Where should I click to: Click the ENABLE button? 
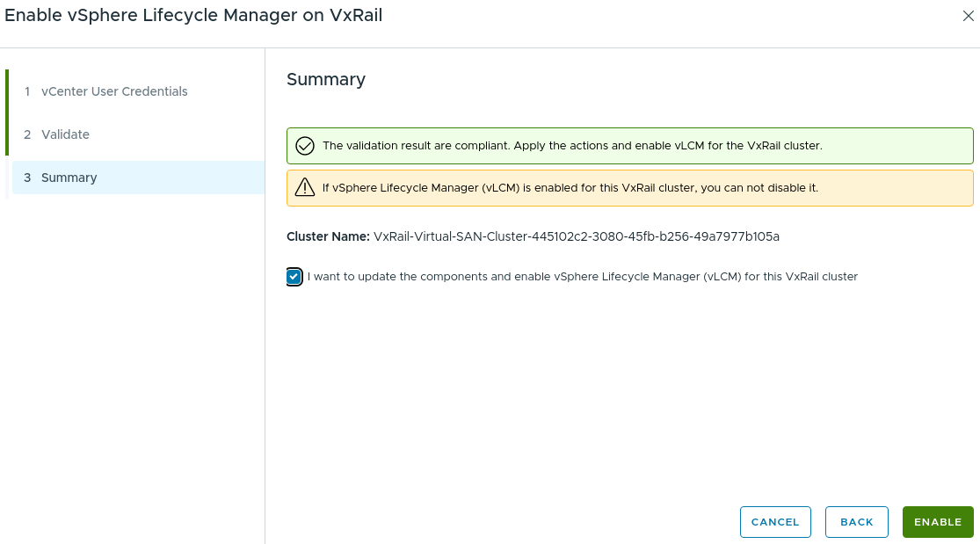click(x=937, y=521)
